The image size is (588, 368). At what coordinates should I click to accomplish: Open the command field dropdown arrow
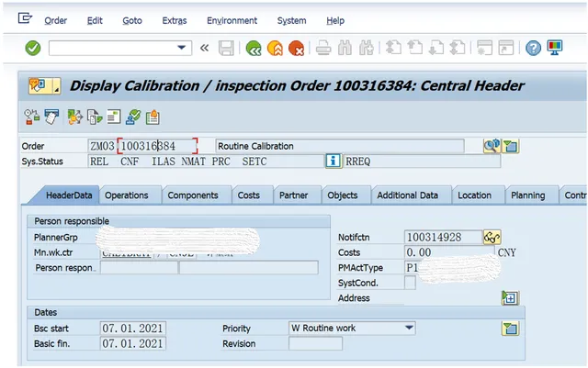(182, 48)
